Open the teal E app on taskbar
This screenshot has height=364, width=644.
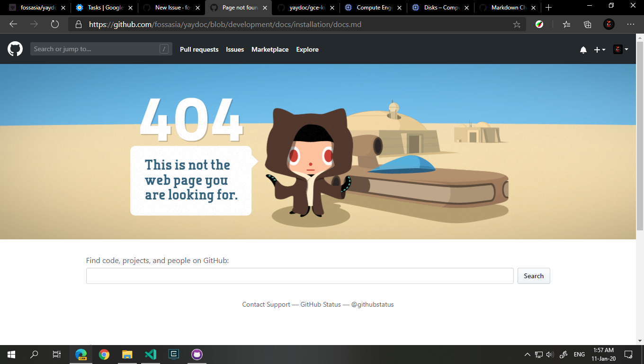tap(174, 355)
